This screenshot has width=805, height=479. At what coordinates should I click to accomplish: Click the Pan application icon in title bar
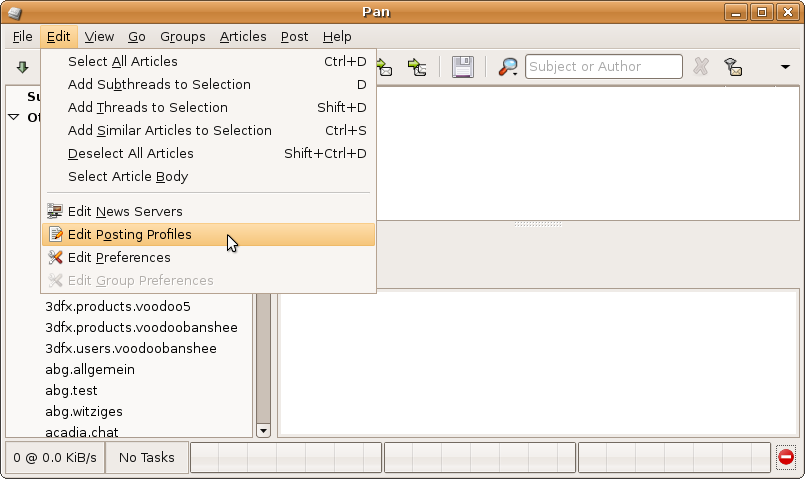coord(14,12)
